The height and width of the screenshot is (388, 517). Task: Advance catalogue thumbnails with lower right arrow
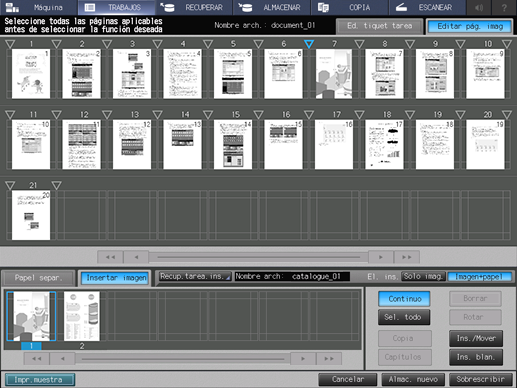[303, 359]
